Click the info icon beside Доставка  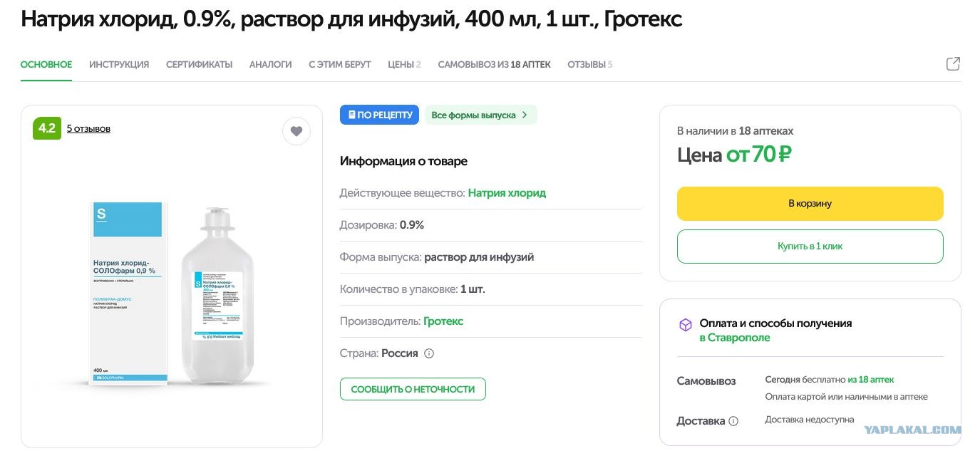[733, 421]
